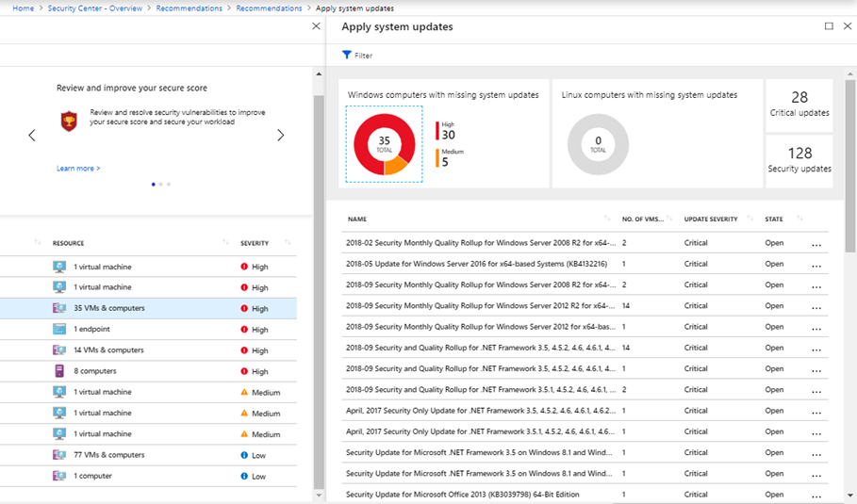Sort by NO. OF VMS column arrows

pos(669,219)
